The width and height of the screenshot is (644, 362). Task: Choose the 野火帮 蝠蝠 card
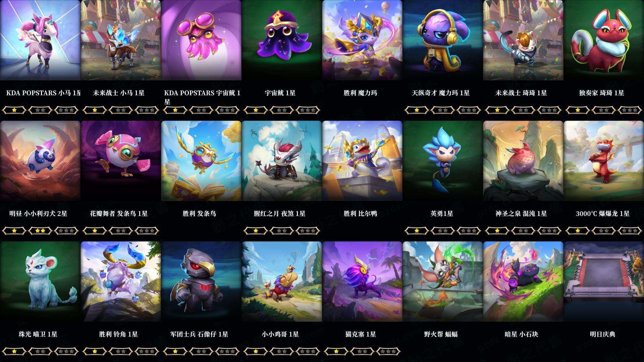click(443, 282)
